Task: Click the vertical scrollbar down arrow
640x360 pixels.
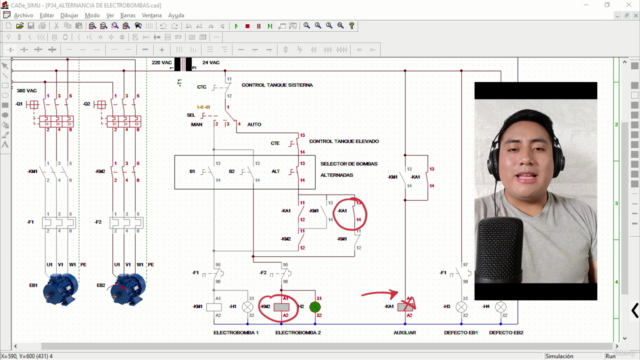Action: click(624, 338)
